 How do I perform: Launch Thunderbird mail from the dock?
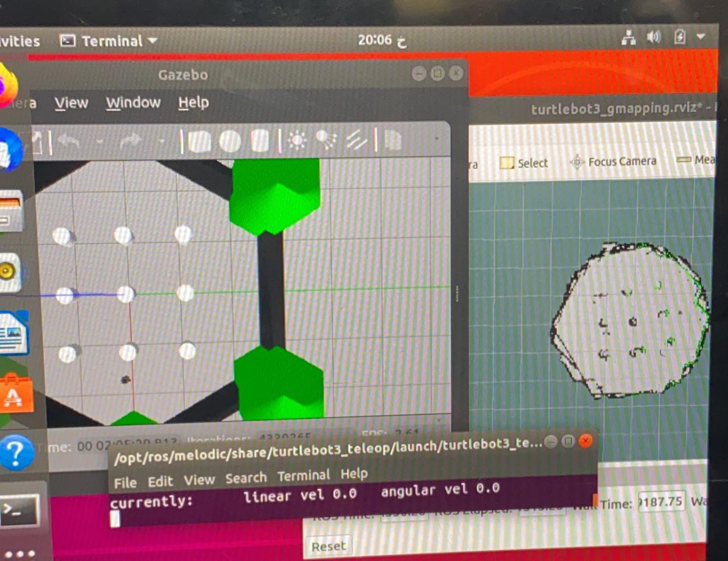(x=11, y=149)
